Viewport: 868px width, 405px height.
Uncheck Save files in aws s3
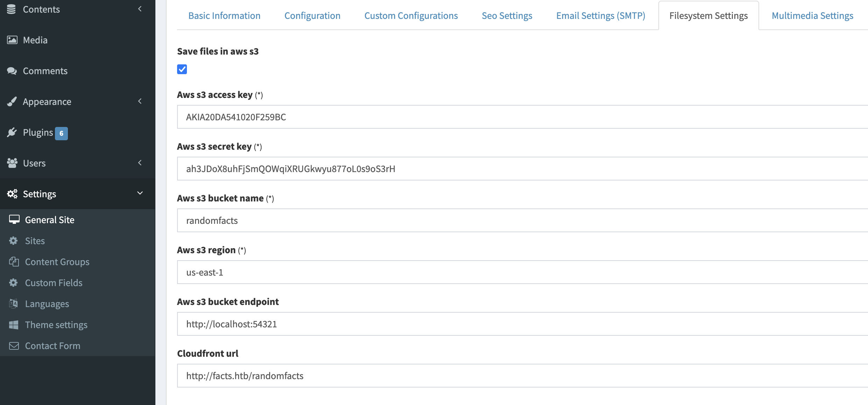(x=182, y=69)
